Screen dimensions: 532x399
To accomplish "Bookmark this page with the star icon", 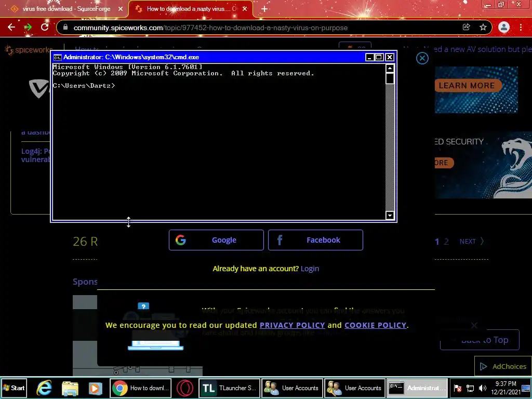I will tap(483, 27).
